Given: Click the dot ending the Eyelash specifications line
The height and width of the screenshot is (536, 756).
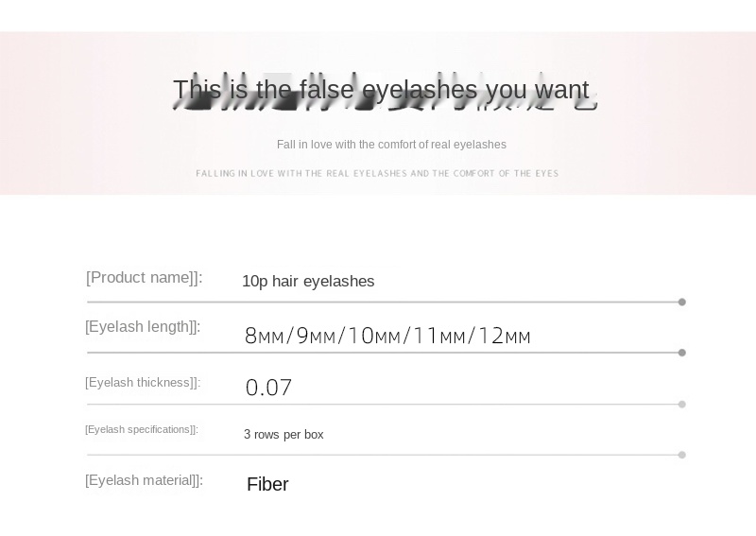Looking at the screenshot, I should (681, 455).
